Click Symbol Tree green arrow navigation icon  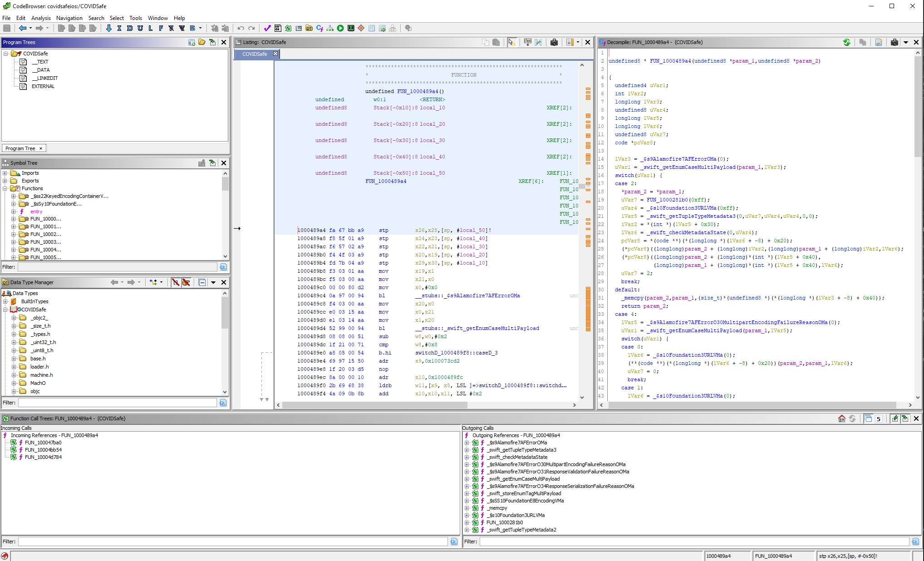[x=212, y=163]
